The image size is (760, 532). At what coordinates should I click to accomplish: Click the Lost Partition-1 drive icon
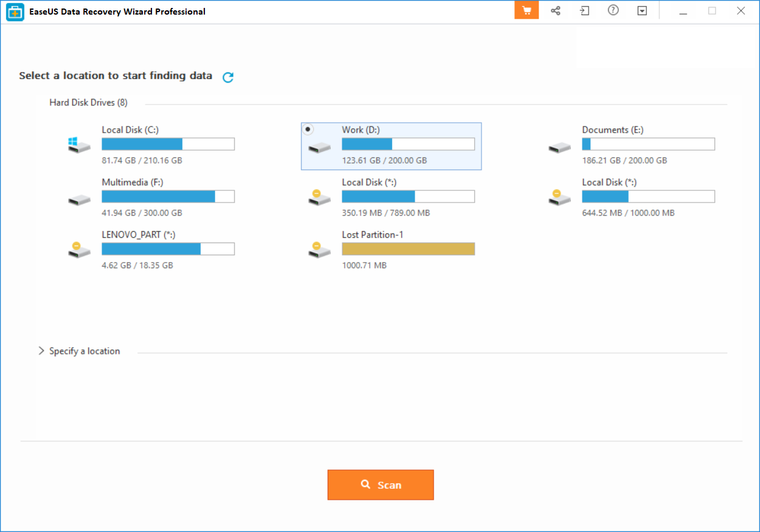click(319, 249)
